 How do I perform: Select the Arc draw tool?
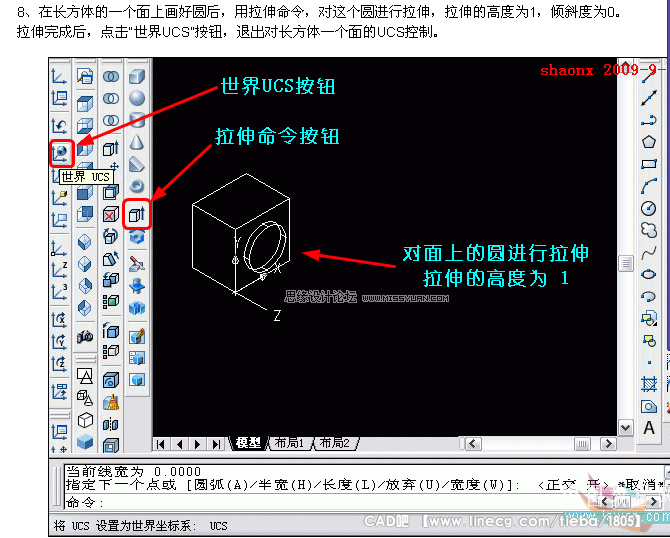pyautogui.click(x=649, y=186)
